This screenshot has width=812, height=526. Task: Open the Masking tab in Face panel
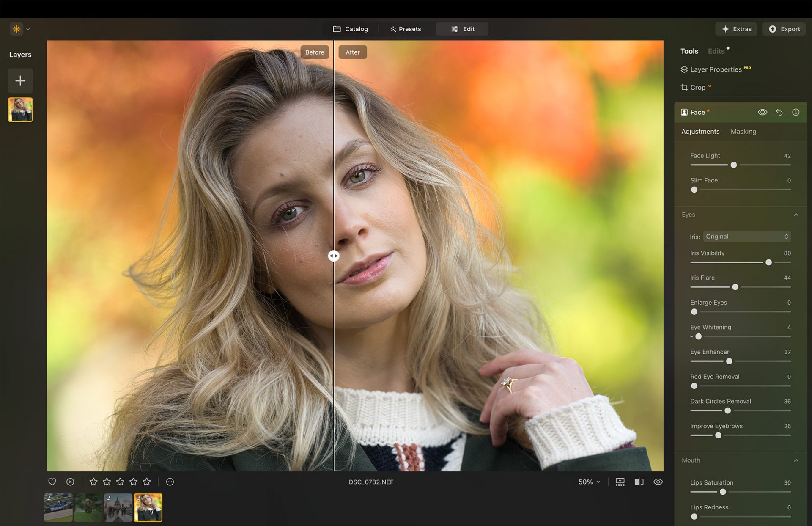pyautogui.click(x=743, y=131)
